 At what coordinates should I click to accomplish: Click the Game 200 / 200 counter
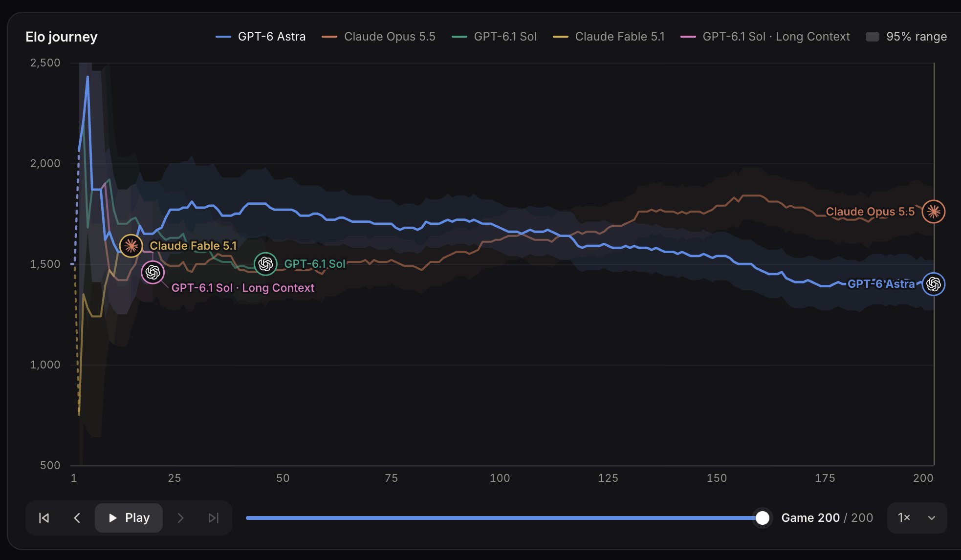tap(827, 518)
